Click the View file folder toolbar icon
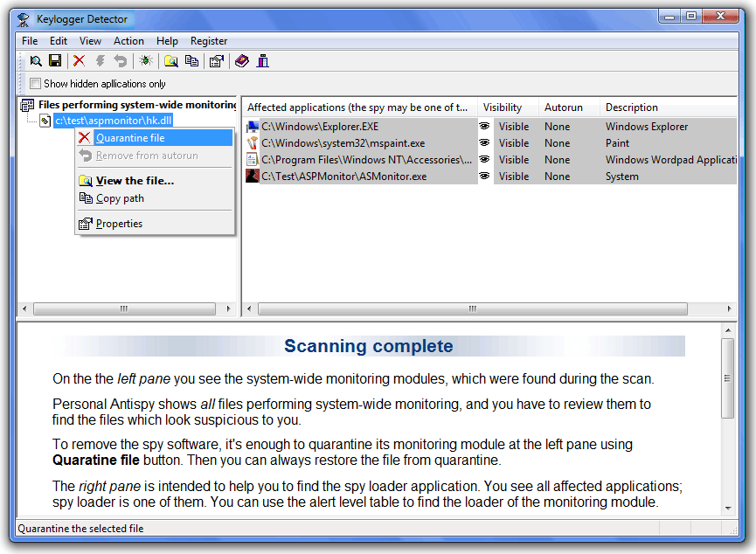The image size is (756, 554). point(171,61)
